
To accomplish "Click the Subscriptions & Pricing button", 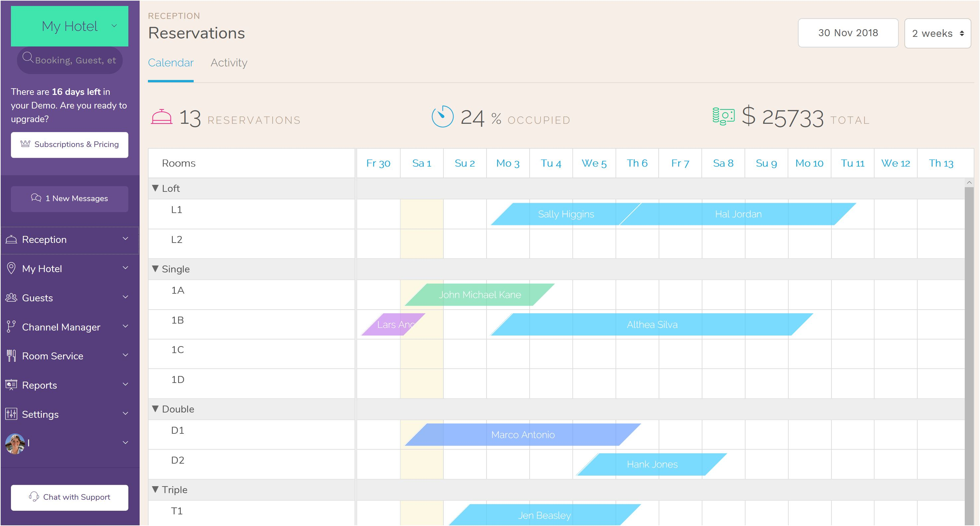I will coord(69,144).
